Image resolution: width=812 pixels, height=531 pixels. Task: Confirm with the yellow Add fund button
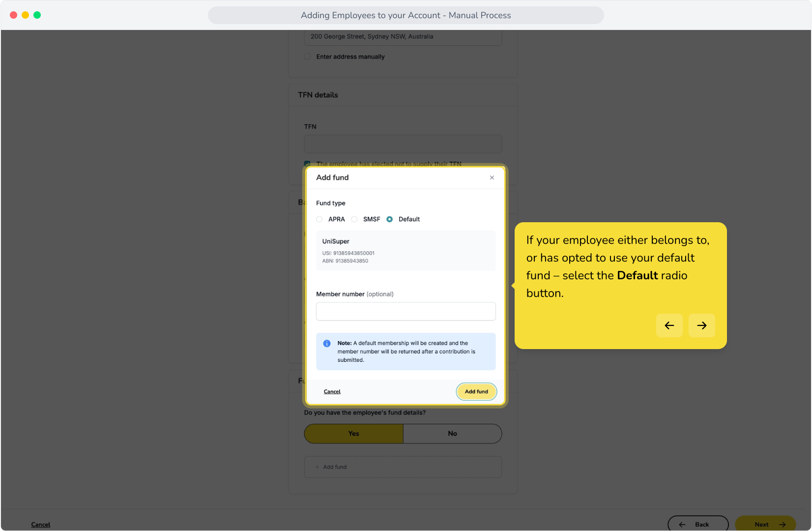click(x=476, y=392)
